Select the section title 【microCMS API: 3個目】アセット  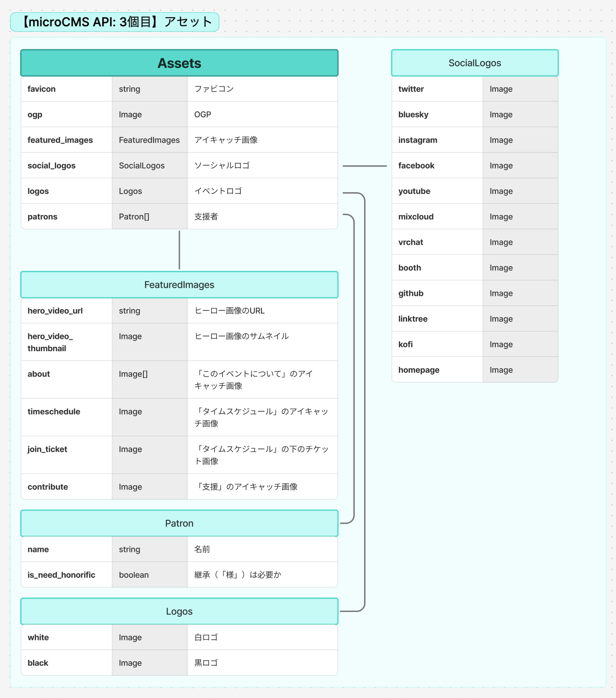(x=115, y=22)
